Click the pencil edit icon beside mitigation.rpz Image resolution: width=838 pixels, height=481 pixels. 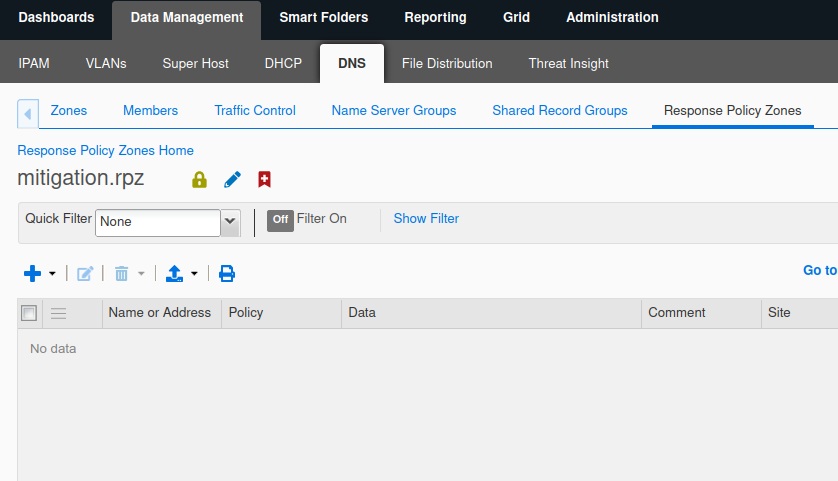click(x=232, y=180)
